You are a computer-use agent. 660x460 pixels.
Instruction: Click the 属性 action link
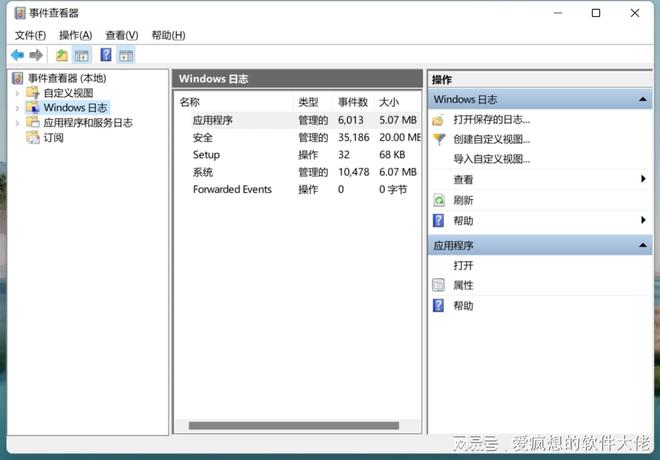point(463,285)
